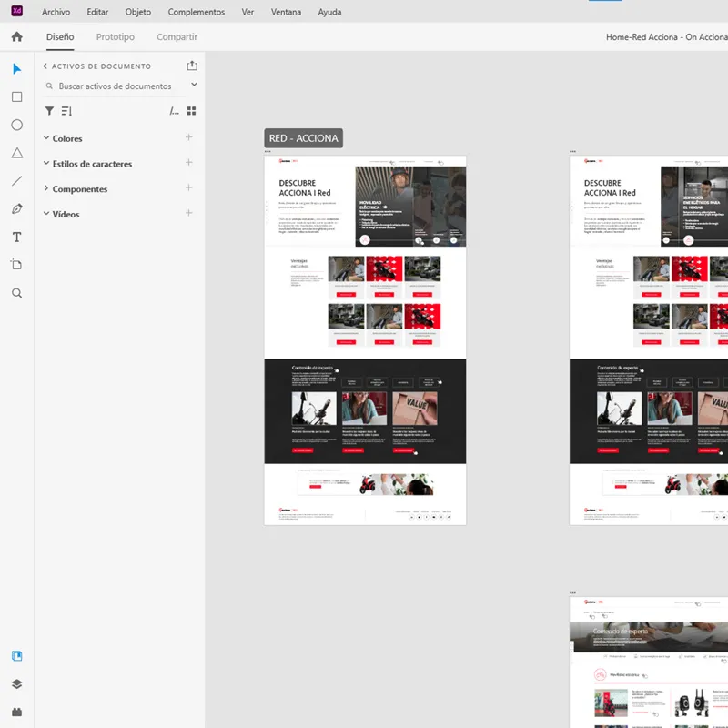
Task: Collapse the Estilos de caracteres section
Action: point(46,163)
